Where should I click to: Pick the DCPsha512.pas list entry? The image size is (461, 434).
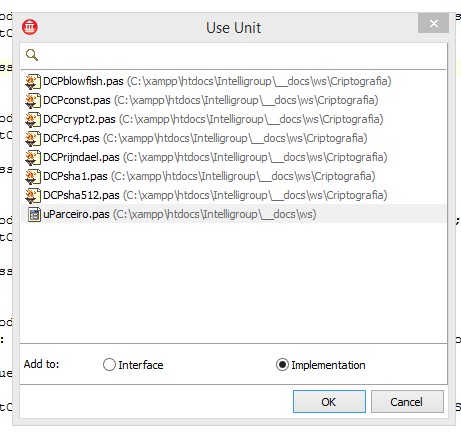pos(233,195)
